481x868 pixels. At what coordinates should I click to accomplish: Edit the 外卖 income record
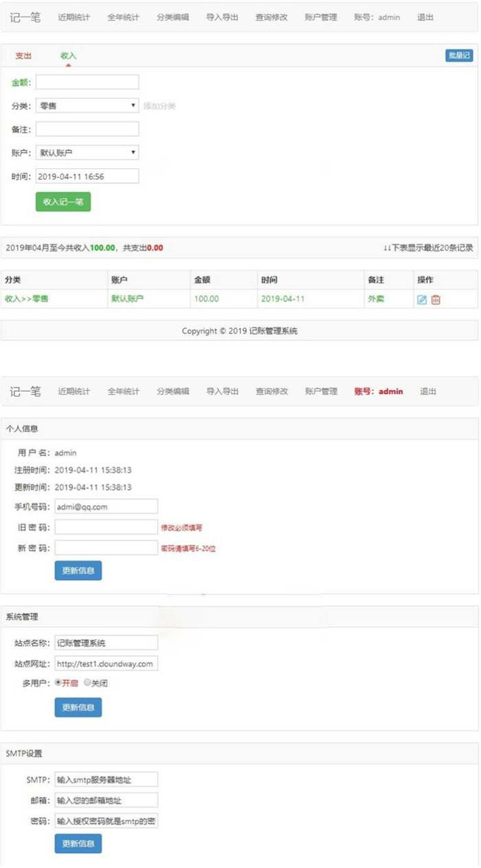[422, 299]
